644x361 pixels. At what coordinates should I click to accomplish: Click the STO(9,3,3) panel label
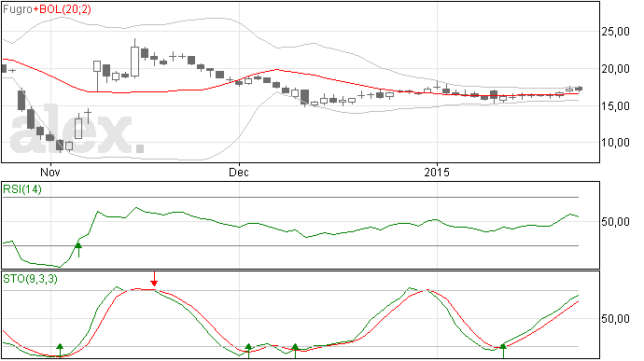point(30,279)
